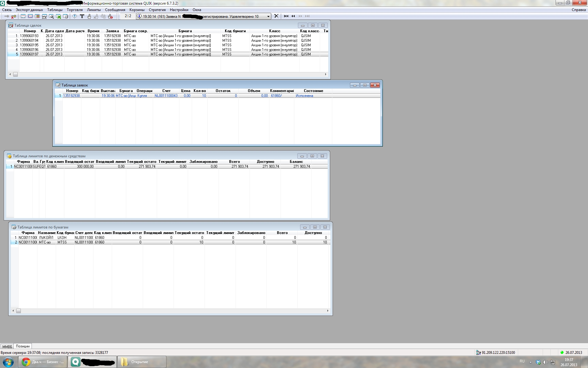Click the green Excel export toolbar icon
588x368 pixels.
58,16
